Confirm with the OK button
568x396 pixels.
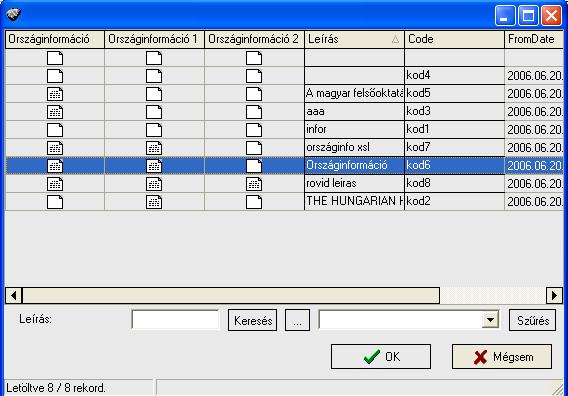pyautogui.click(x=381, y=357)
